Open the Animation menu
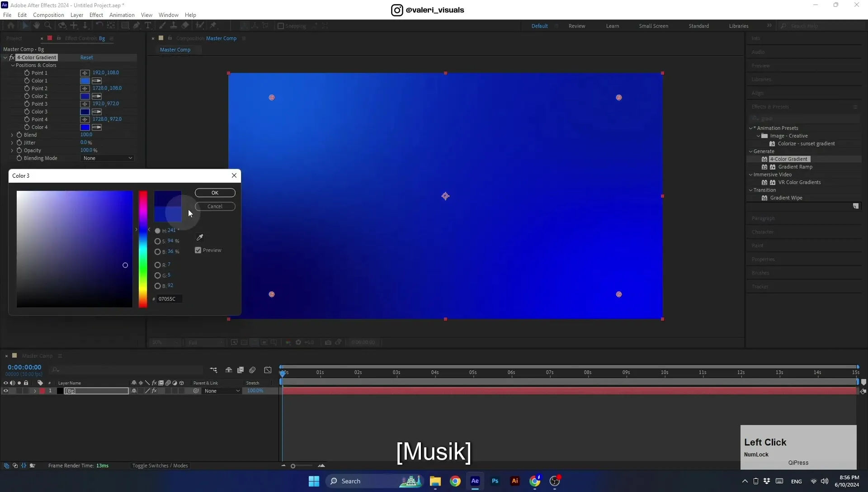 pyautogui.click(x=122, y=15)
